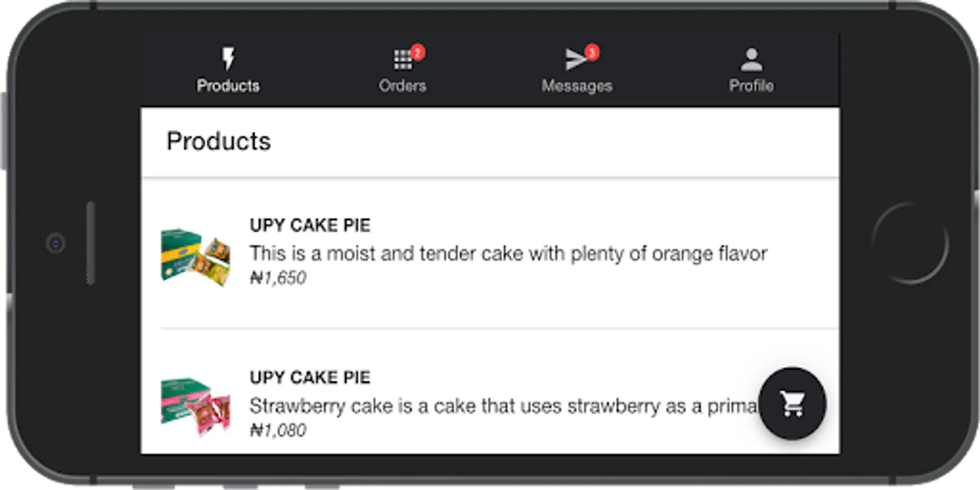
Task: Click the ₦1,080 price
Action: [278, 431]
